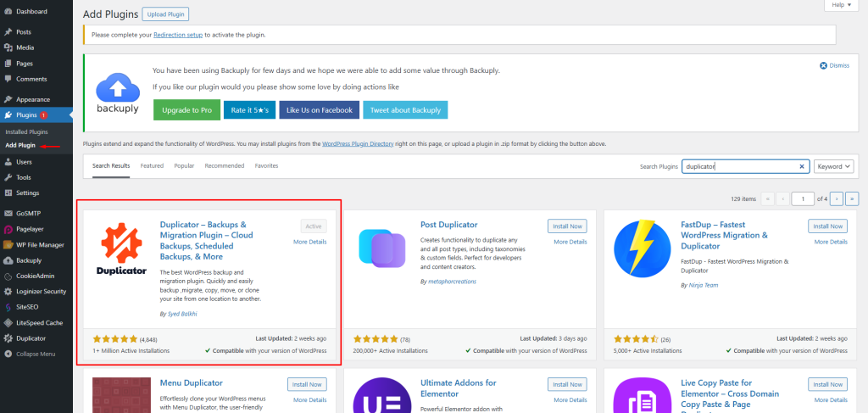Click the WP File Manager folder icon
Screen dimensions: 868x413
(x=8, y=245)
